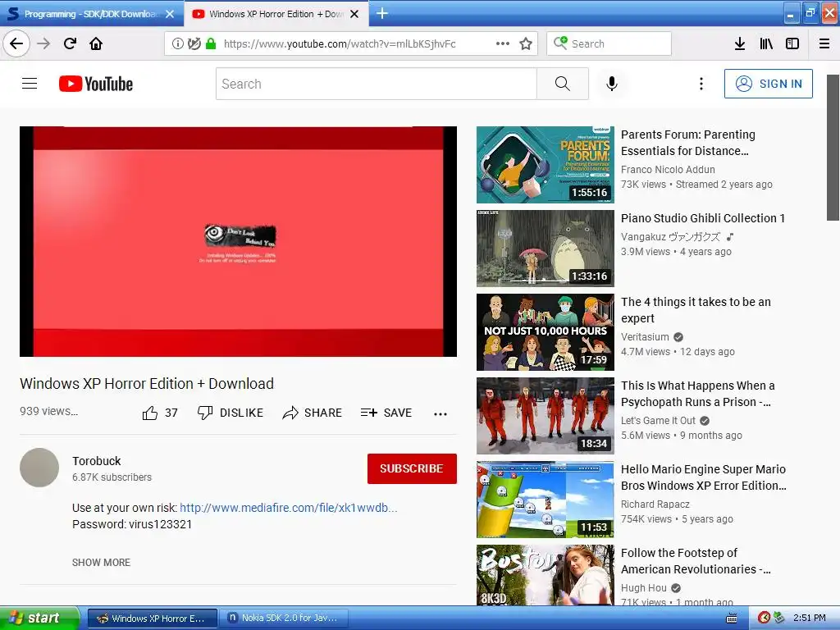Open tracking protection shield icon

pos(194,44)
